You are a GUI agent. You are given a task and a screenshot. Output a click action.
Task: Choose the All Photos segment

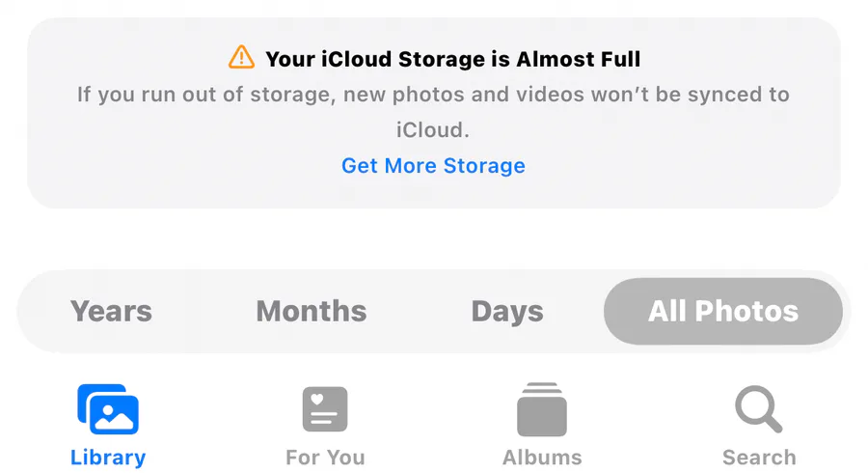pyautogui.click(x=723, y=311)
